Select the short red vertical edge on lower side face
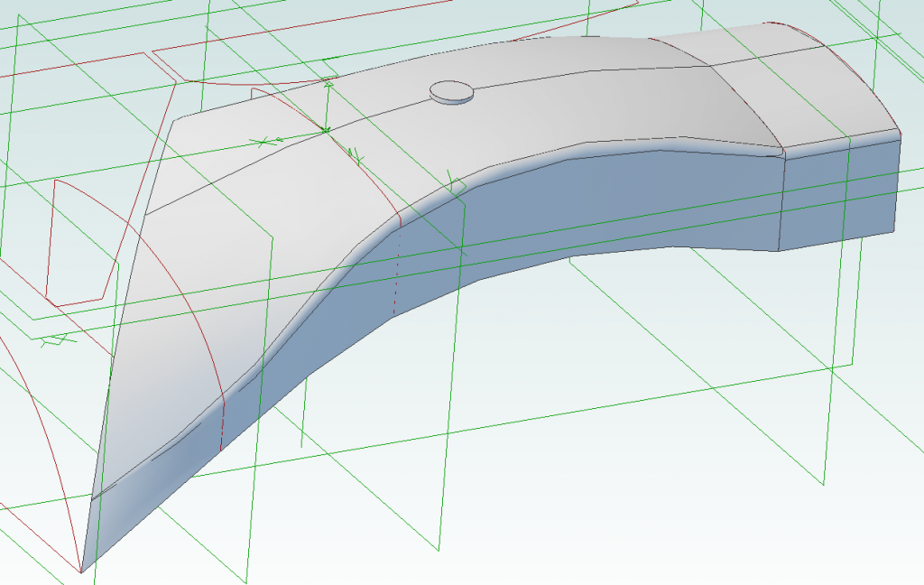 222,422
